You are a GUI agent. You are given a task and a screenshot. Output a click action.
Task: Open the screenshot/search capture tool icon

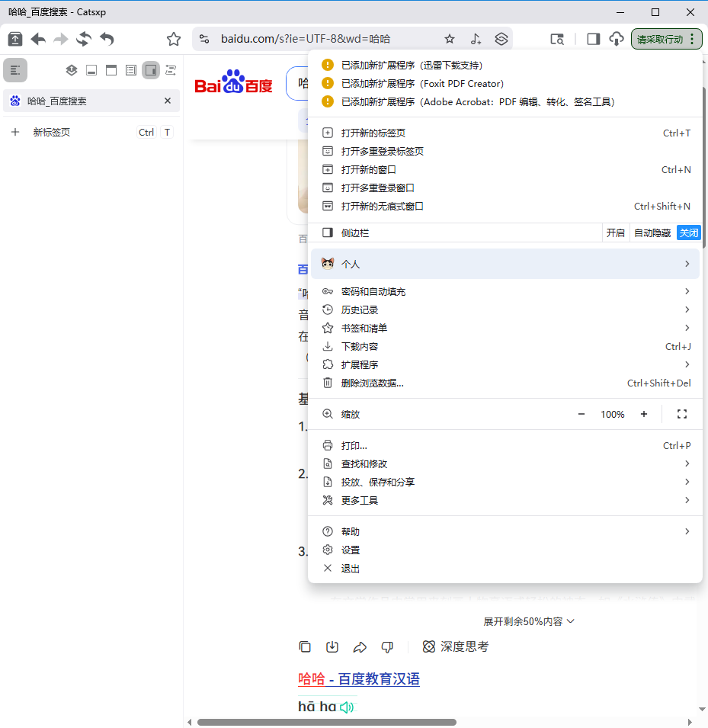[x=556, y=38]
